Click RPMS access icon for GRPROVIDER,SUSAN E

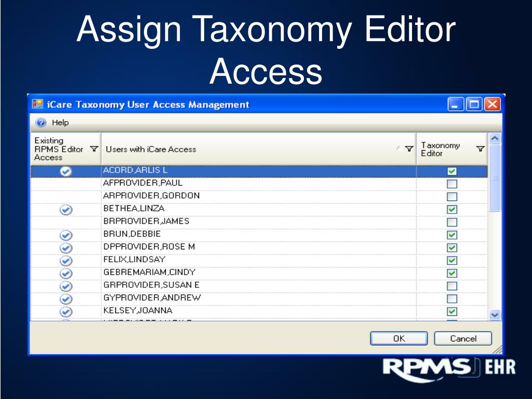[66, 286]
